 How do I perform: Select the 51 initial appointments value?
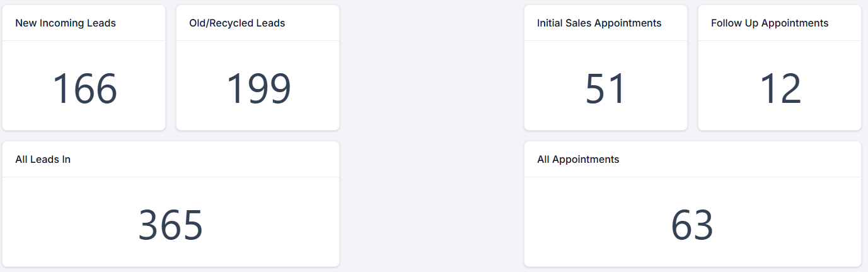[x=605, y=89]
